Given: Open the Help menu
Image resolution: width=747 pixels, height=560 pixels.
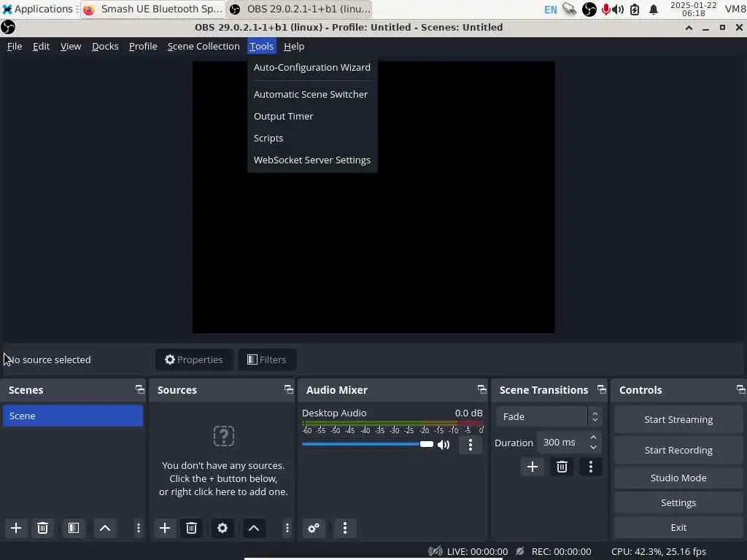Looking at the screenshot, I should tap(294, 46).
